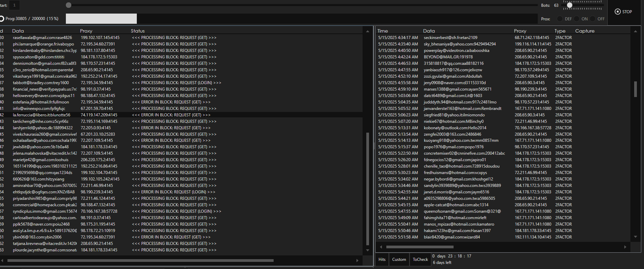The image size is (644, 269).
Task: Click the Proxy column header in hits list
Action: [x=520, y=31]
